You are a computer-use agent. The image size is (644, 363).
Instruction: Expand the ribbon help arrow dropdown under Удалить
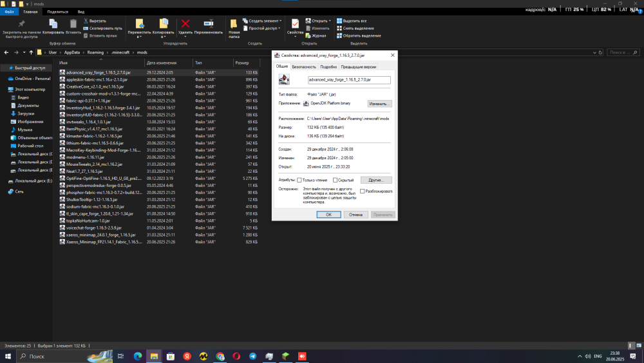pos(185,37)
